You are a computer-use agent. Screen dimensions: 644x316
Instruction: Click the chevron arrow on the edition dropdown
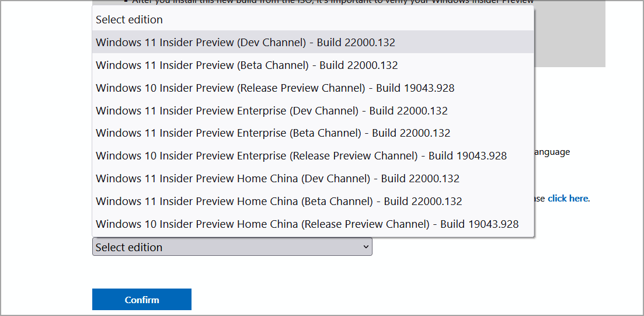[366, 247]
